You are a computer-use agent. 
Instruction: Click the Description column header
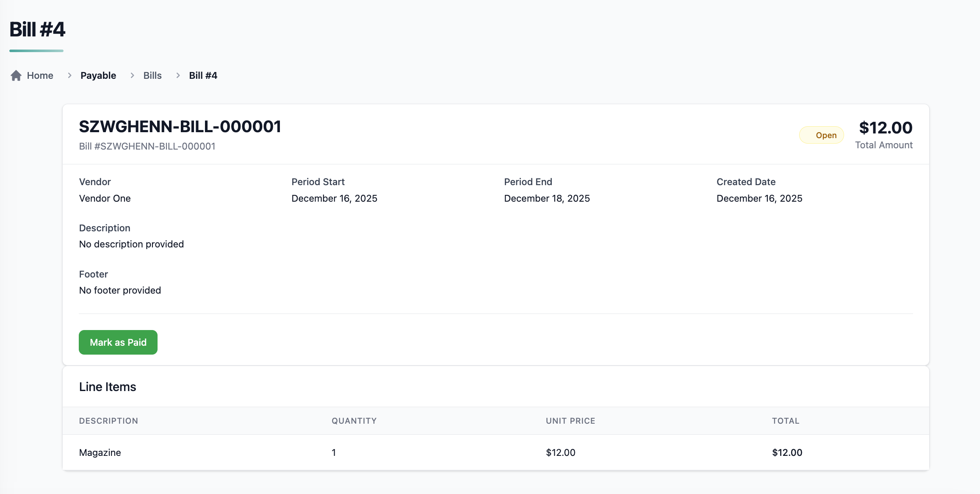108,421
